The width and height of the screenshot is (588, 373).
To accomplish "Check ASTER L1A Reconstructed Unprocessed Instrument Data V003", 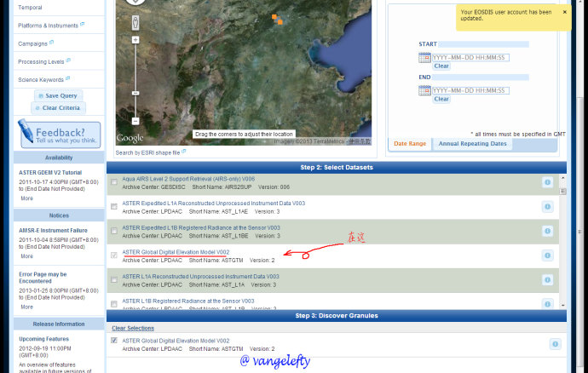I will [114, 279].
